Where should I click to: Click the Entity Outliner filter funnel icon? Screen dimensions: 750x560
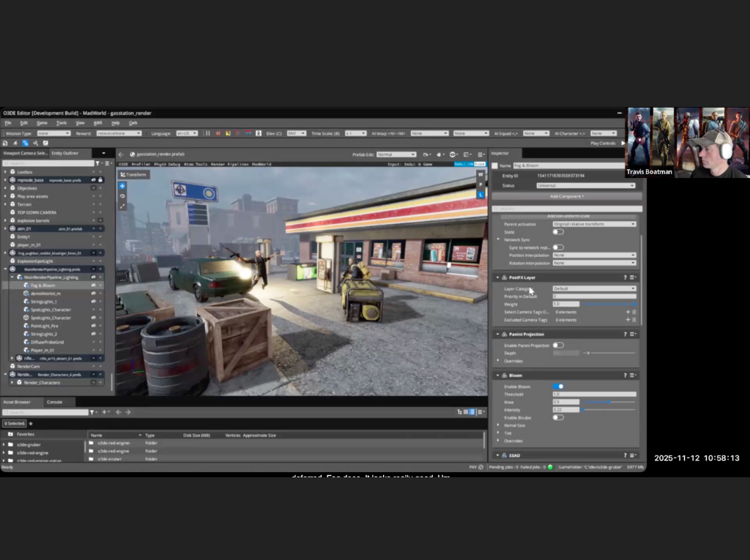tap(98, 163)
